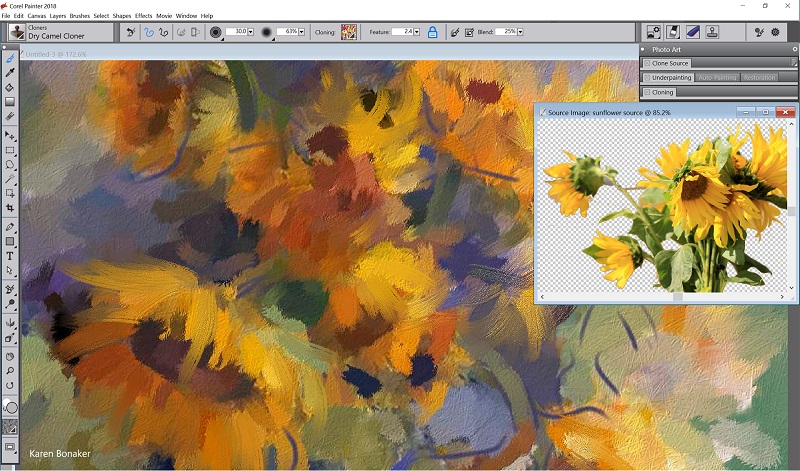Viewport: 800px width, 471px height.
Task: Close the Clone Source panel checkbox
Action: (x=648, y=63)
